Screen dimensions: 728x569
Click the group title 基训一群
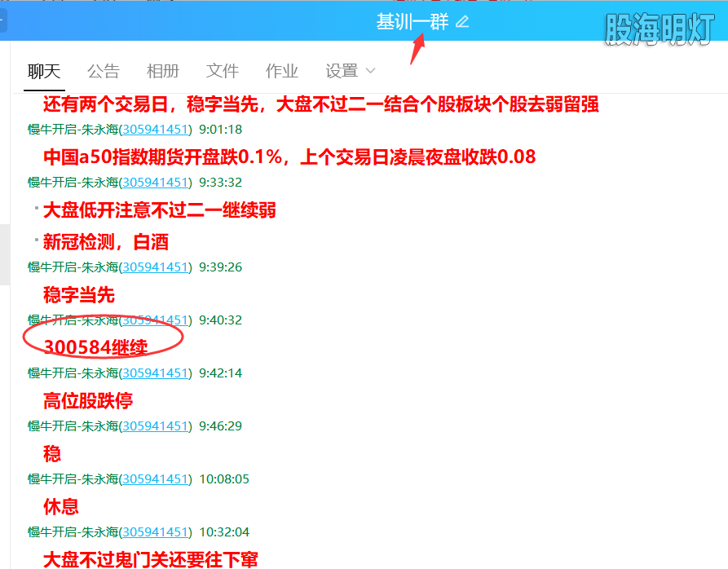(x=413, y=22)
